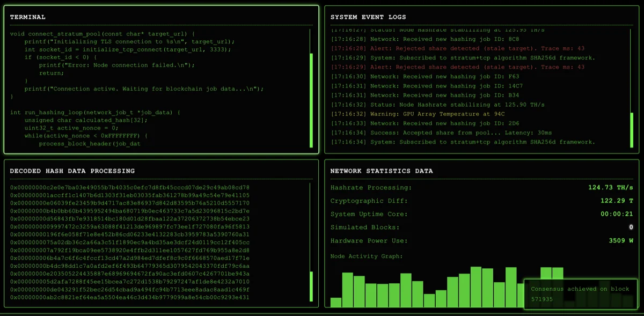Click the 3509 W power value
This screenshot has height=316, width=644.
(x=621, y=241)
